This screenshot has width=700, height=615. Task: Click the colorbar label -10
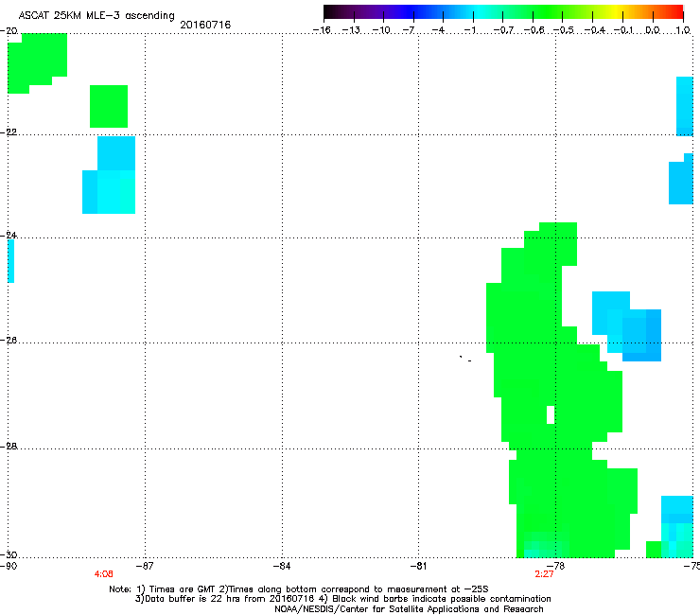tap(381, 30)
